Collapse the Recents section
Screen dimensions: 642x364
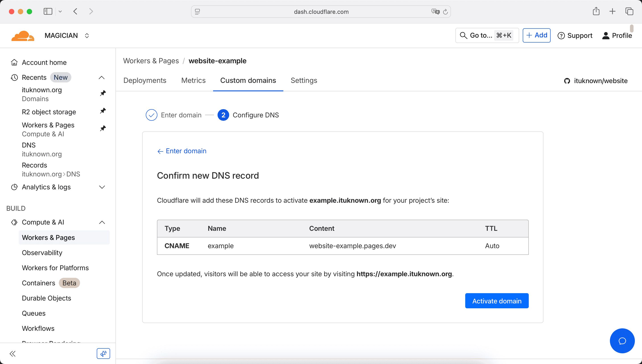tap(102, 78)
